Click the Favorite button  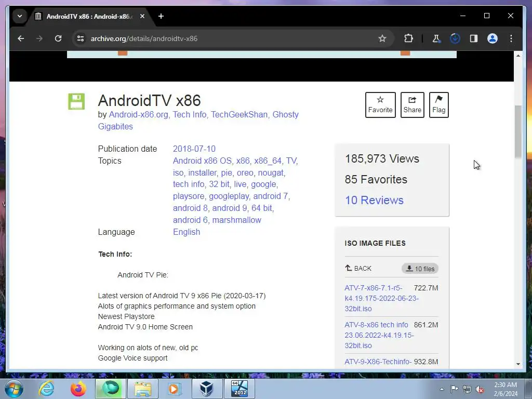pos(380,105)
